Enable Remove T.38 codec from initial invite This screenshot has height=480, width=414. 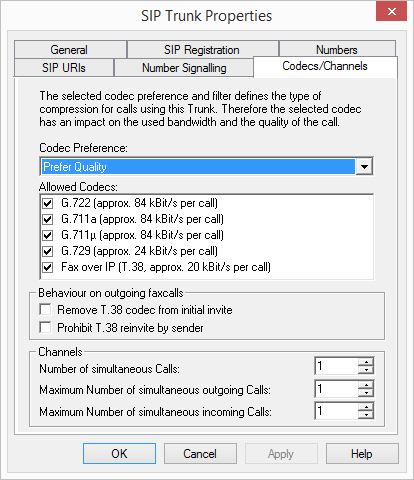pyautogui.click(x=45, y=309)
